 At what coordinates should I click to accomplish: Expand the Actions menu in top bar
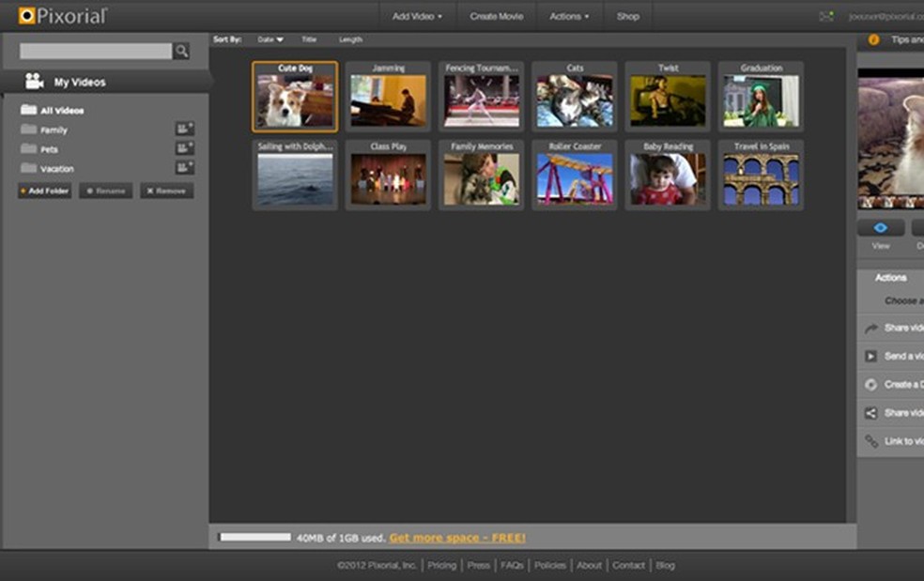pos(569,16)
